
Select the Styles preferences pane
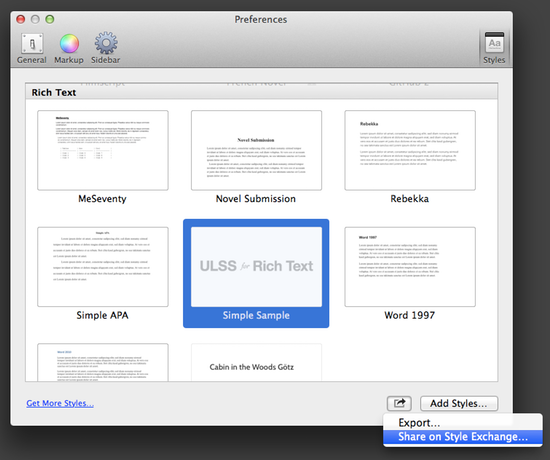pos(494,48)
